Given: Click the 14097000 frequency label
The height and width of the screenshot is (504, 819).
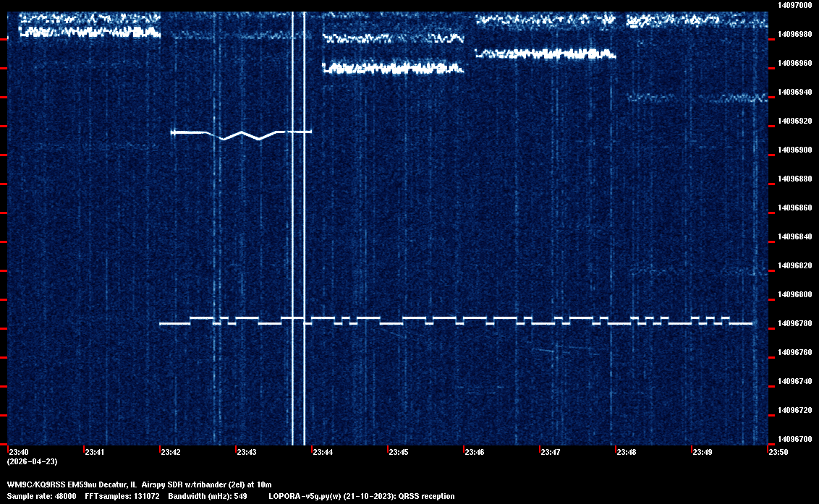Looking at the screenshot, I should click(x=794, y=5).
